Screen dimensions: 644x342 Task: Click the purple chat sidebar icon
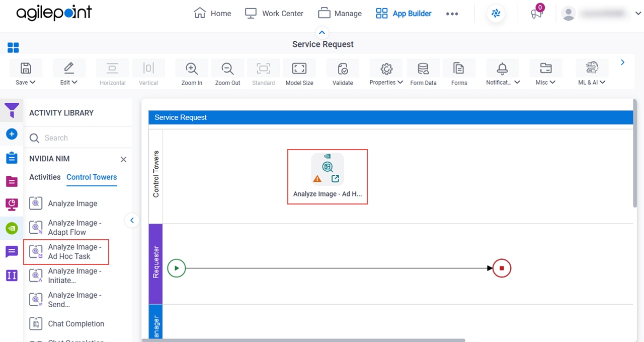click(12, 252)
